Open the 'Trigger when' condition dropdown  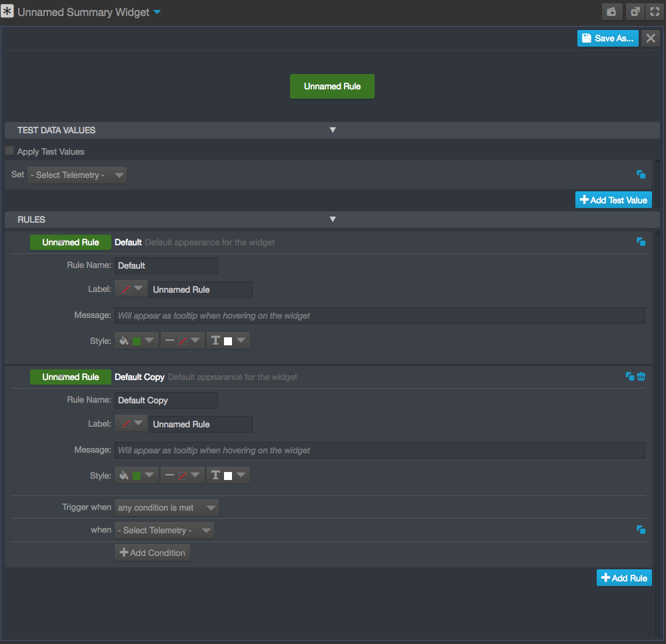166,507
